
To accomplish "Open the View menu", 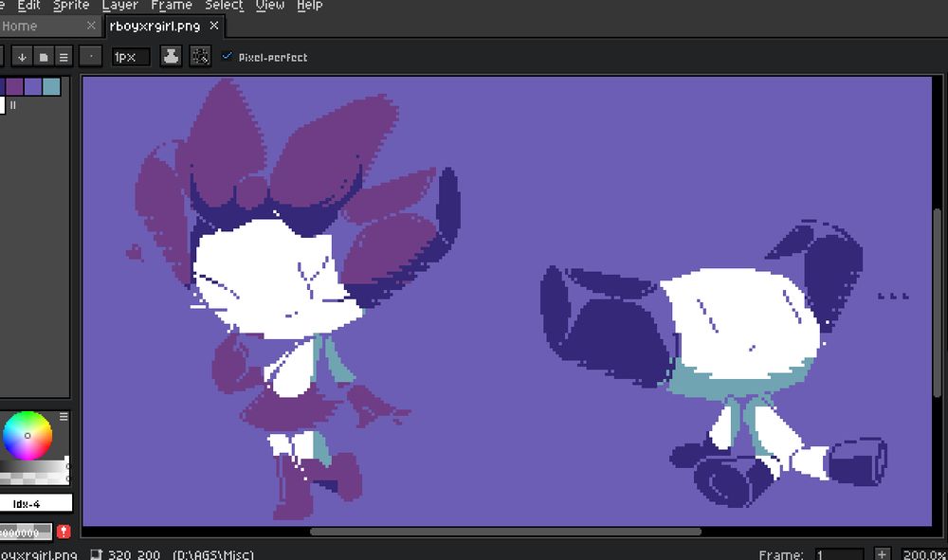I will click(269, 6).
